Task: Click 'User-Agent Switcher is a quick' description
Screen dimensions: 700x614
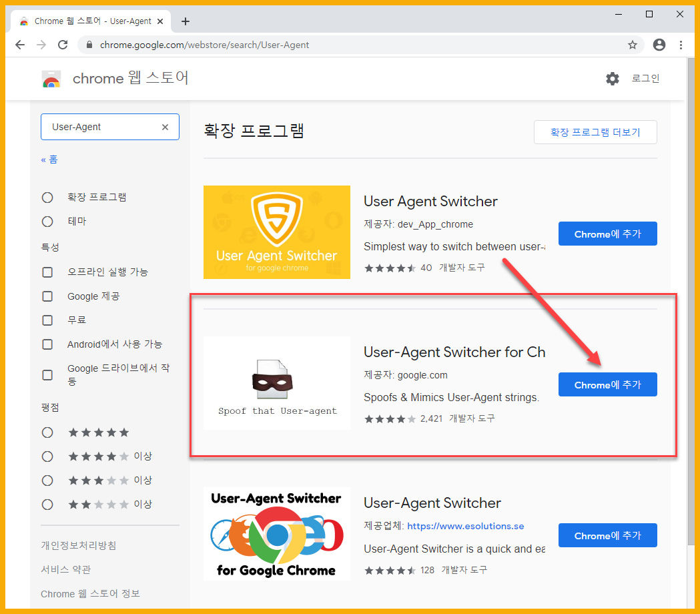Action: [x=454, y=549]
